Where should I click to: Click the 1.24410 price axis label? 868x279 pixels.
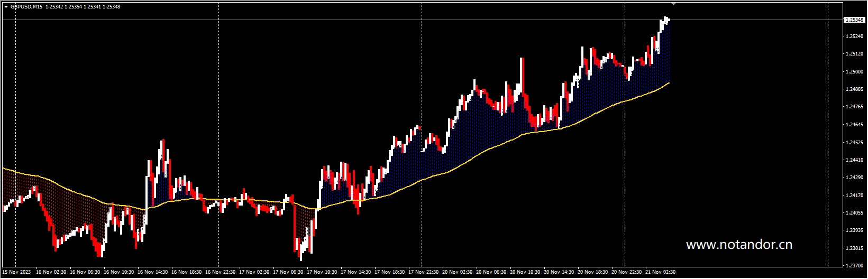point(855,160)
